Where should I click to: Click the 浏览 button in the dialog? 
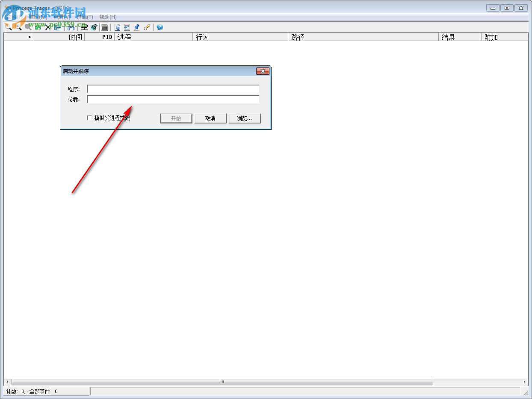click(x=245, y=118)
